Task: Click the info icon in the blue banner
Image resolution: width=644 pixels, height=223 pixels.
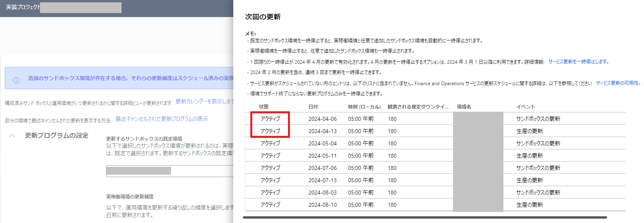Action: coord(16,80)
